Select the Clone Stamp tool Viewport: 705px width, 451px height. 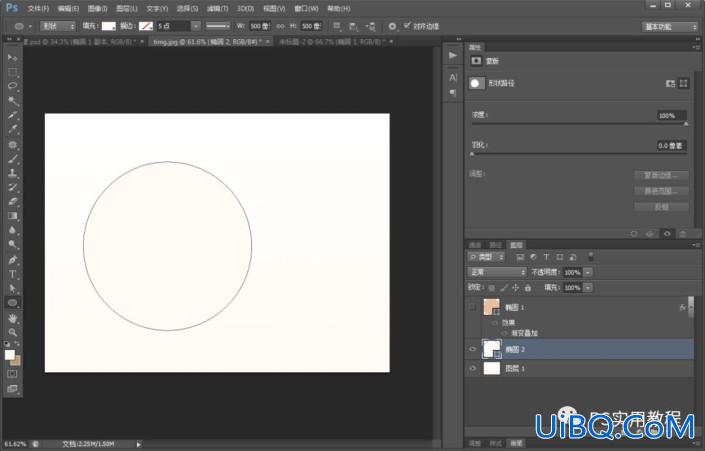(x=13, y=173)
